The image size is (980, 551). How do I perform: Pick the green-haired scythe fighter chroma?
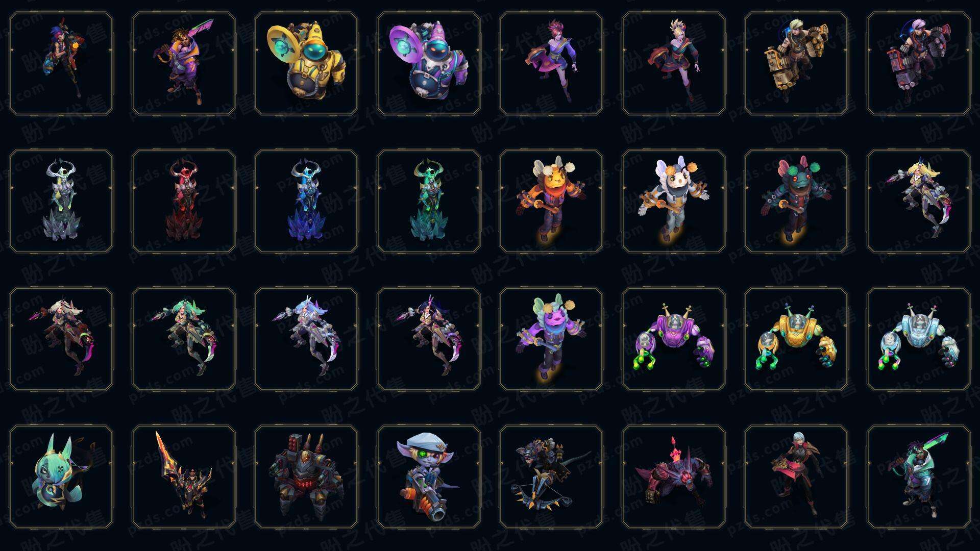coord(184,339)
